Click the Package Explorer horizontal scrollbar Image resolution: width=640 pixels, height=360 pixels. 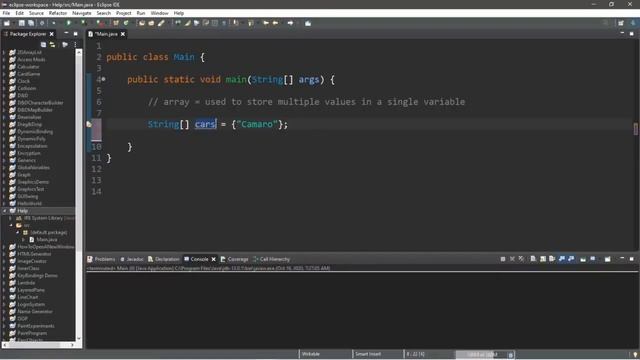(x=39, y=345)
